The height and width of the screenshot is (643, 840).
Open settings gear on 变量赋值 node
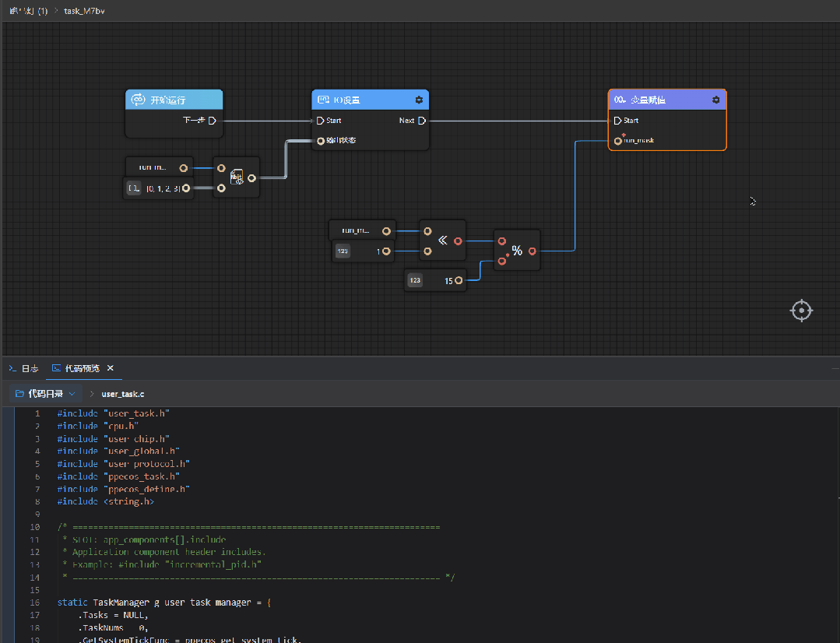click(x=715, y=100)
